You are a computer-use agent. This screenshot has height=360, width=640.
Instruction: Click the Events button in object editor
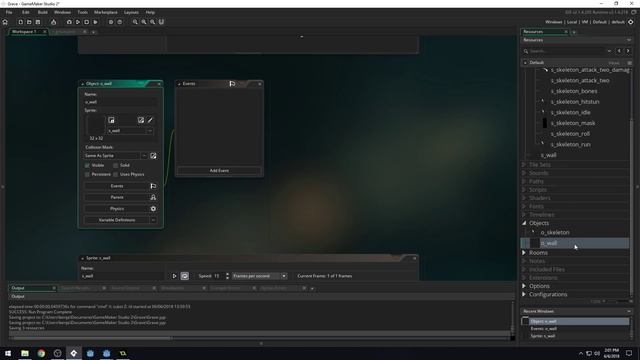(x=117, y=186)
